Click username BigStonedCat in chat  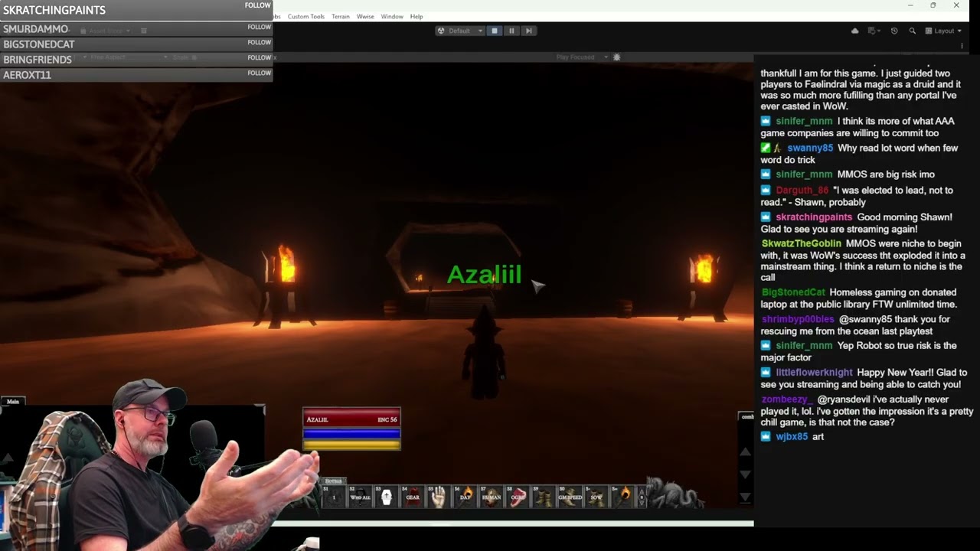(x=793, y=292)
